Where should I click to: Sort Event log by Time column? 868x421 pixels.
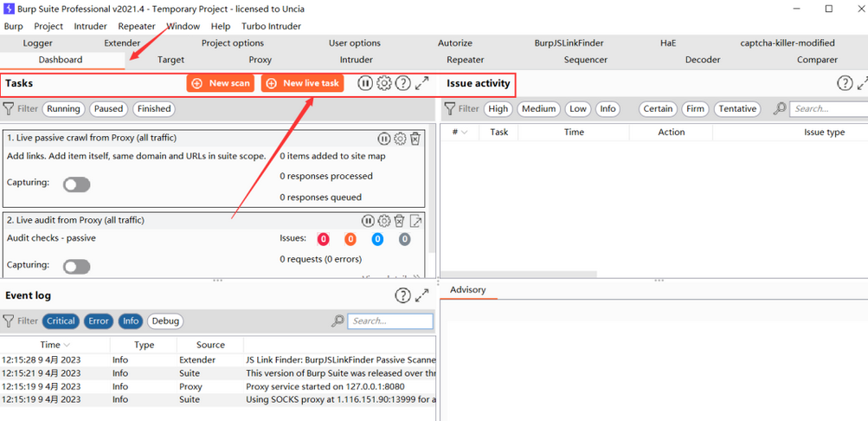[x=55, y=345]
